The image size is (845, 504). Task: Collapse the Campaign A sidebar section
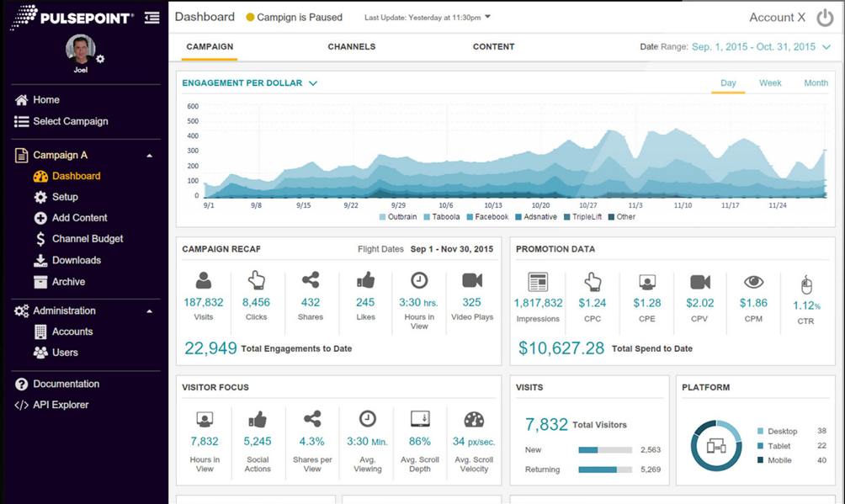pos(150,156)
